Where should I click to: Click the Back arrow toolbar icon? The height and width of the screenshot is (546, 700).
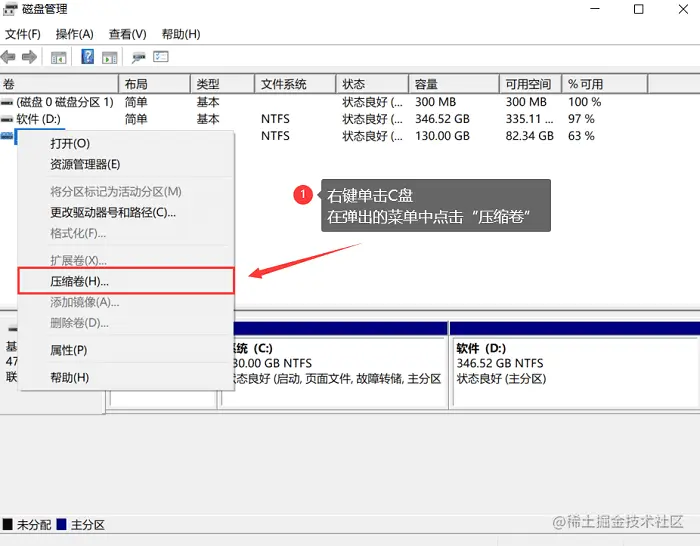click(8, 57)
